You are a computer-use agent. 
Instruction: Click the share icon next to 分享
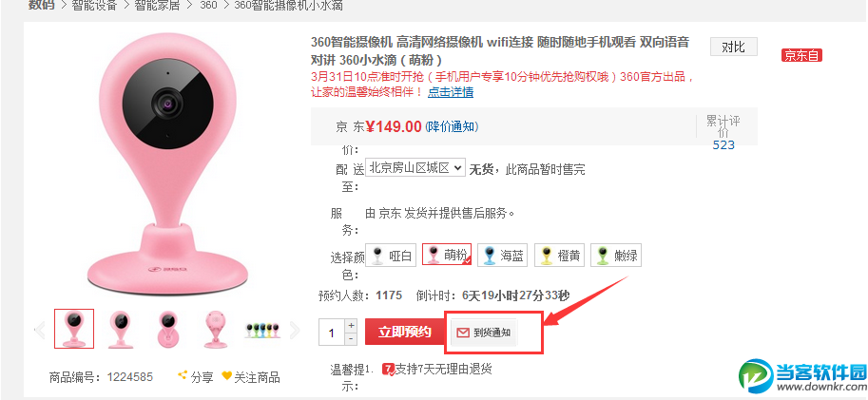(x=183, y=375)
